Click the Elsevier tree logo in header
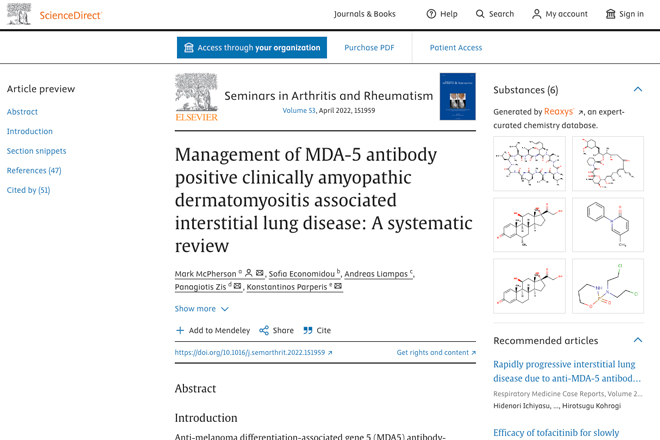This screenshot has height=440, width=660. pyautogui.click(x=19, y=14)
